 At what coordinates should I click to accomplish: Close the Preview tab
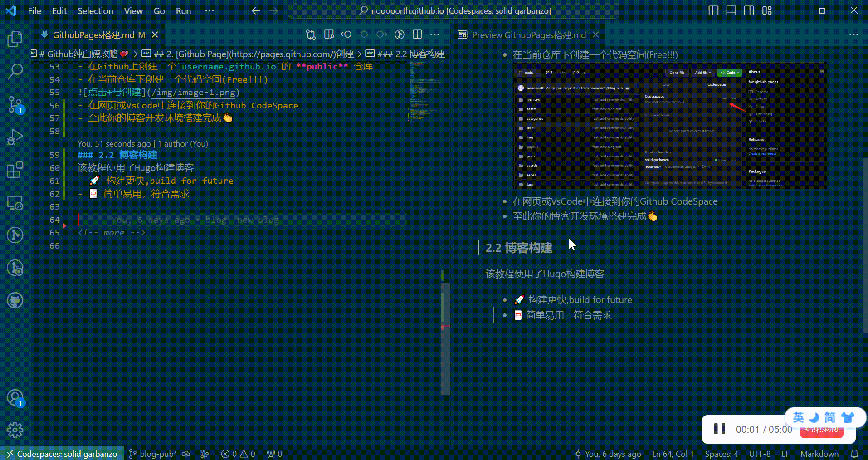tap(595, 35)
